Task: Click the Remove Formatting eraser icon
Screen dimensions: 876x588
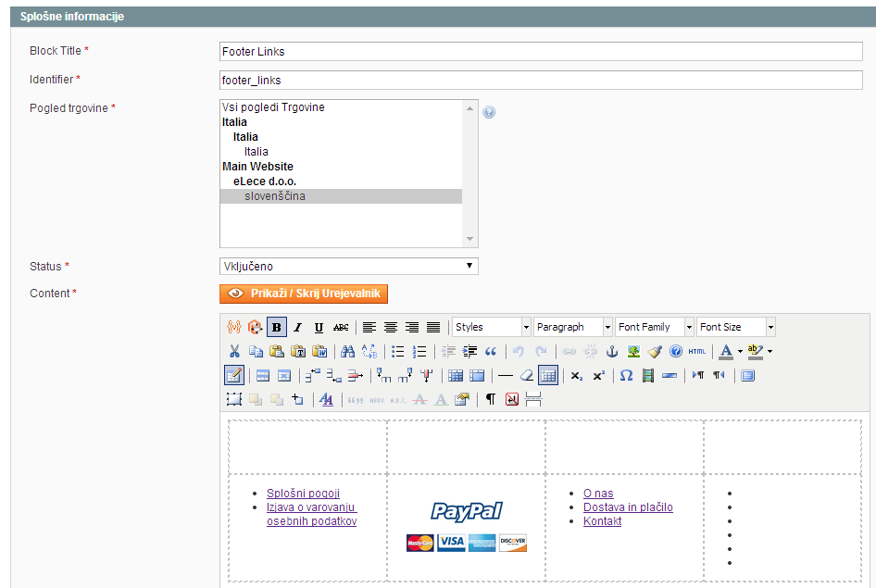Action: 526,375
